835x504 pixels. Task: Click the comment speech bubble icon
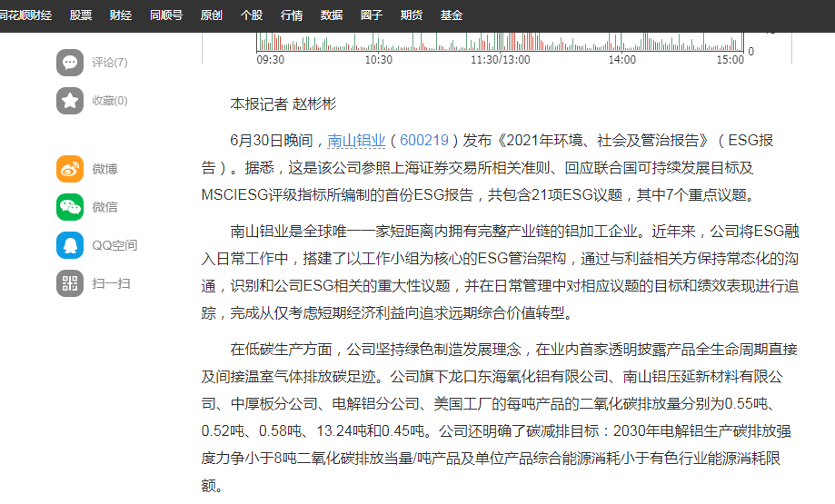[x=70, y=63]
